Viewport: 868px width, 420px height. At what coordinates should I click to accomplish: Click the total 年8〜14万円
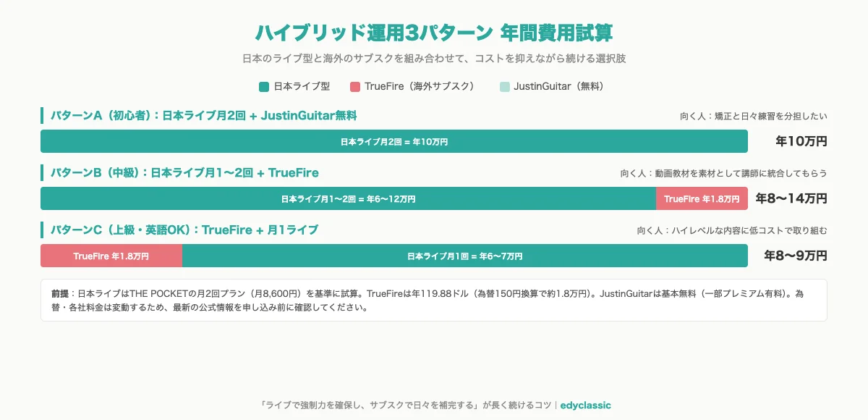point(791,198)
